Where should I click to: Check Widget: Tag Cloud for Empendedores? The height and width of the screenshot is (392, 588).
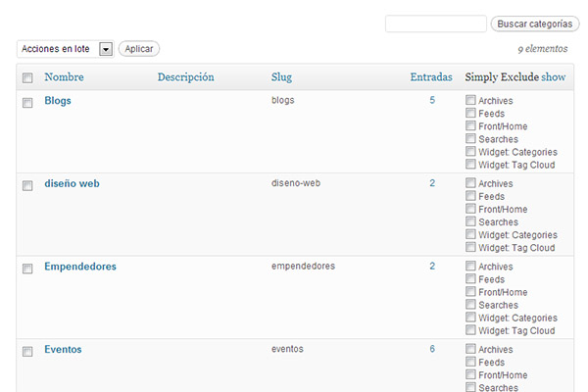click(470, 329)
